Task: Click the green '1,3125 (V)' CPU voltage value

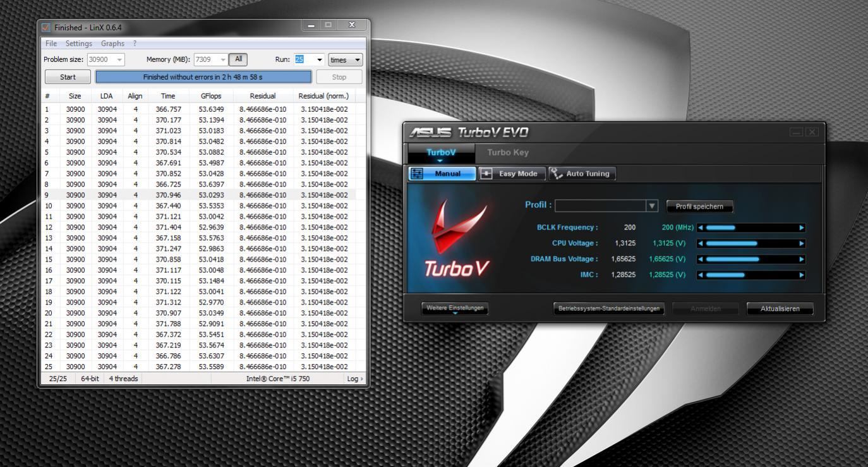Action: pos(669,243)
